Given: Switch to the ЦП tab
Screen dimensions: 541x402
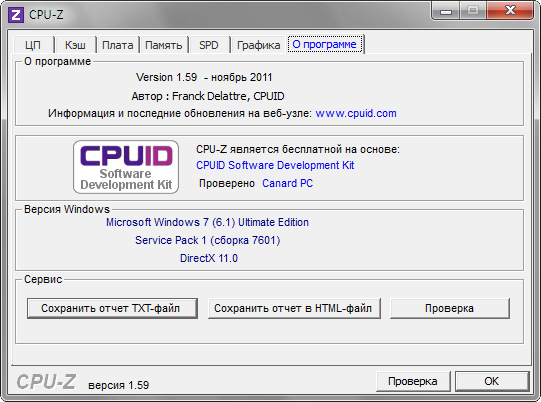Looking at the screenshot, I should pyautogui.click(x=33, y=45).
